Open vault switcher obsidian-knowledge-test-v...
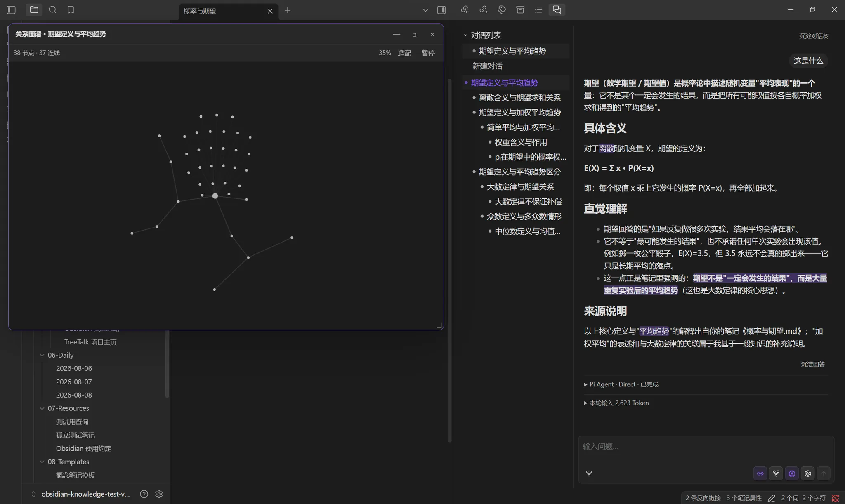This screenshot has width=845, height=504. (x=81, y=494)
